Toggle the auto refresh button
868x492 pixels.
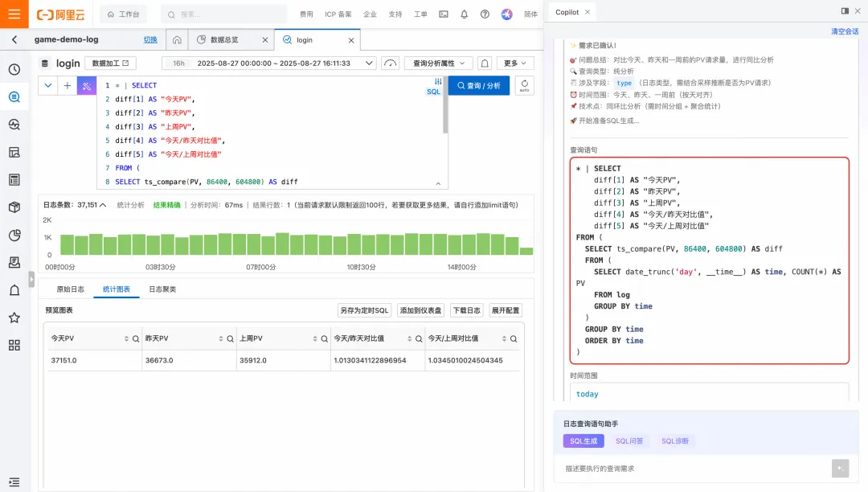[524, 86]
